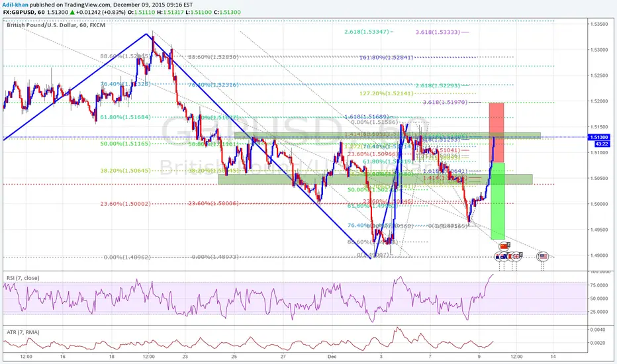617x364 pixels.
Task: Click Fibonacci label '3.618(1.53333)'
Action: [438, 32]
